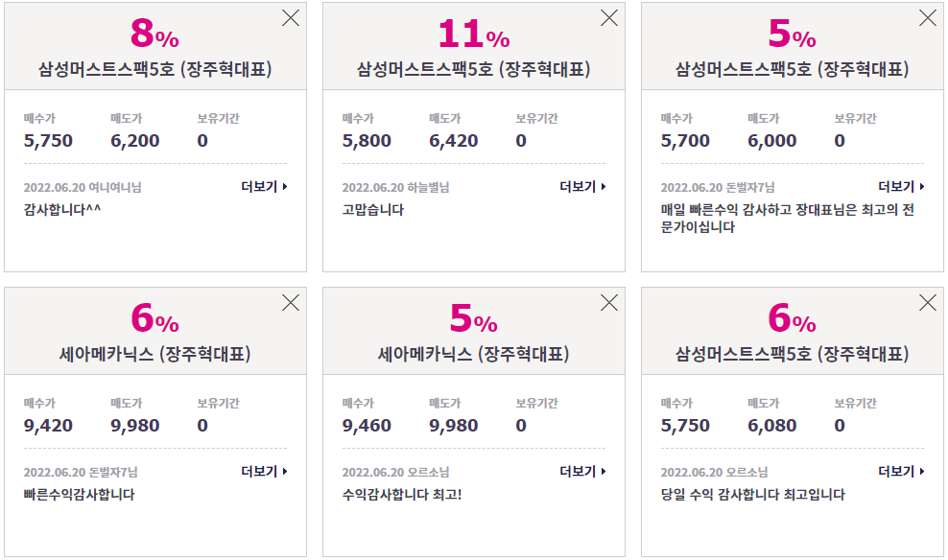This screenshot has height=560, width=948.
Task: Expand 더보기 on 수익감사합니다 최고! review
Action: pyautogui.click(x=582, y=471)
